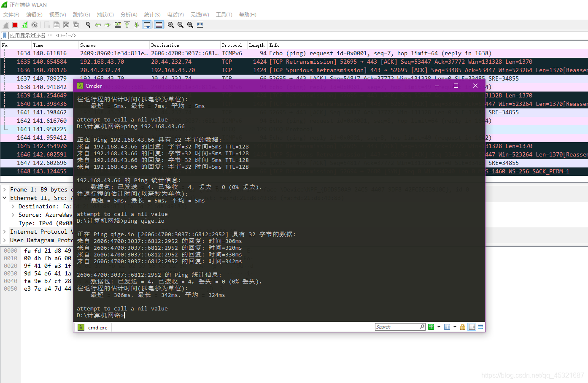Image resolution: width=588 pixels, height=383 pixels.
Task: Toggle auto-scroll during live capture
Action: (147, 25)
